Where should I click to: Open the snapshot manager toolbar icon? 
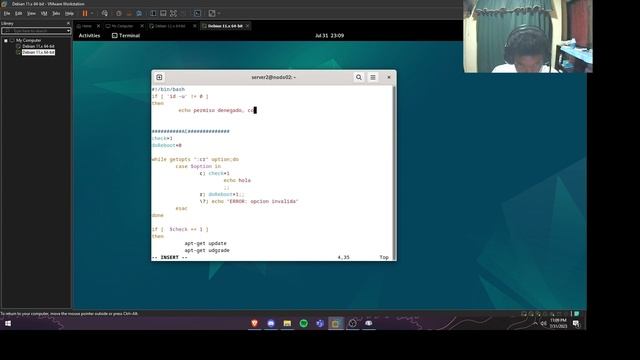[139, 13]
